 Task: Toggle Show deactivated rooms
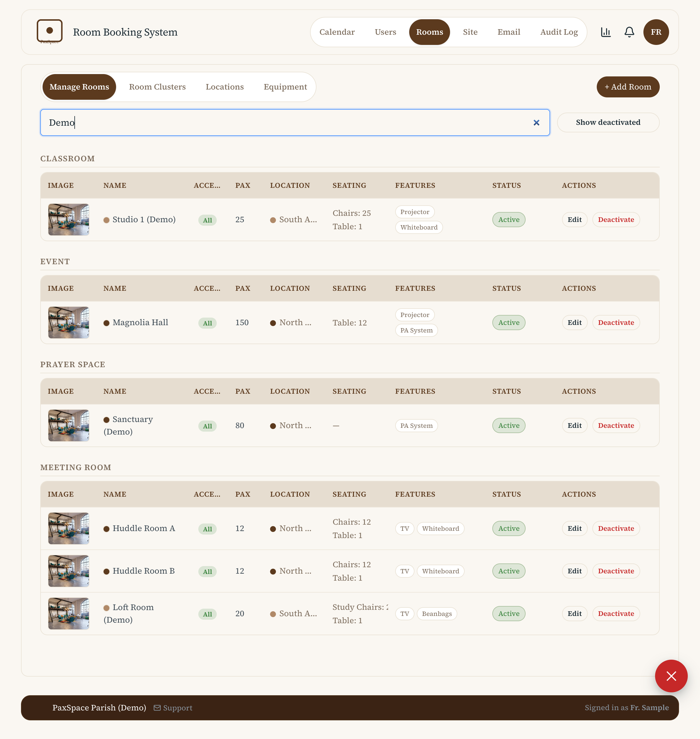pos(608,122)
